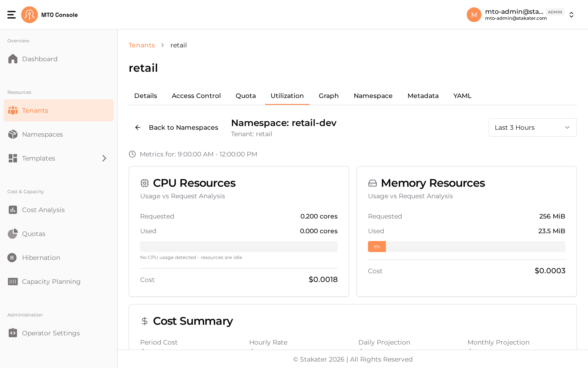Open Namespaces in the sidebar
588x368 pixels.
pyautogui.click(x=59, y=134)
